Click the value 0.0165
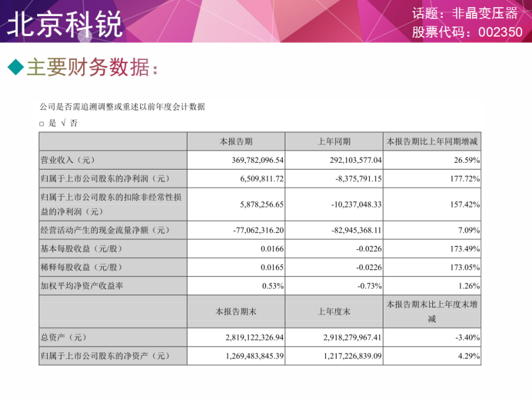 coord(272,267)
